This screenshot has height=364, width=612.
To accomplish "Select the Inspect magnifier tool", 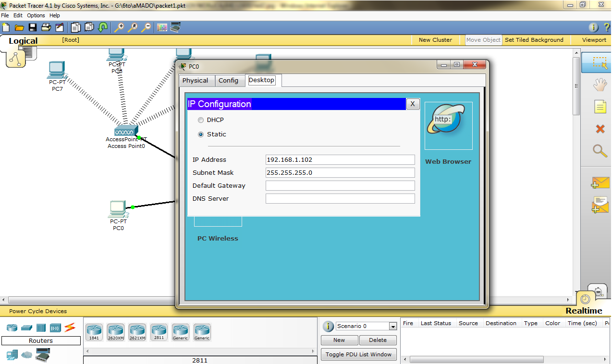I will 600,151.
